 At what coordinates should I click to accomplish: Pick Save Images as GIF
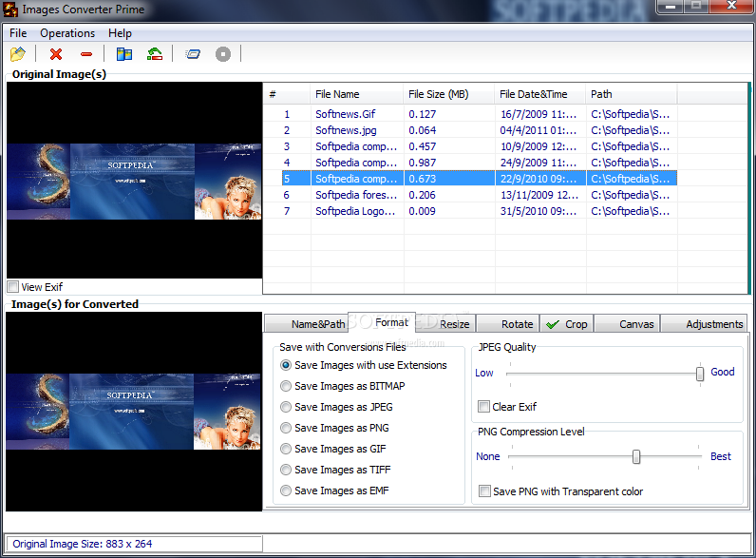286,449
